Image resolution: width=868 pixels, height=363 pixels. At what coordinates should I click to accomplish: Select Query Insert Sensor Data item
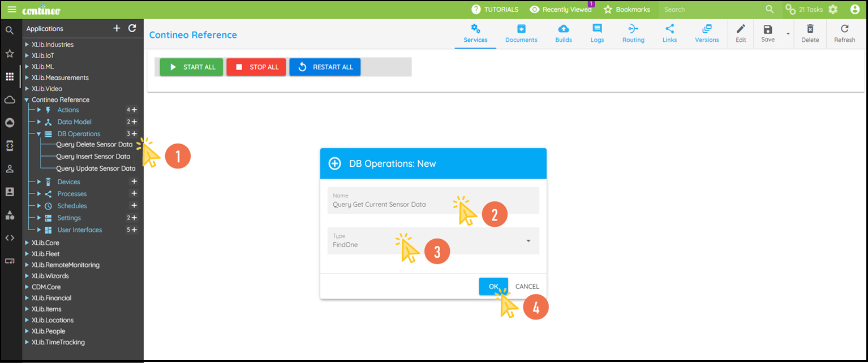(x=93, y=157)
